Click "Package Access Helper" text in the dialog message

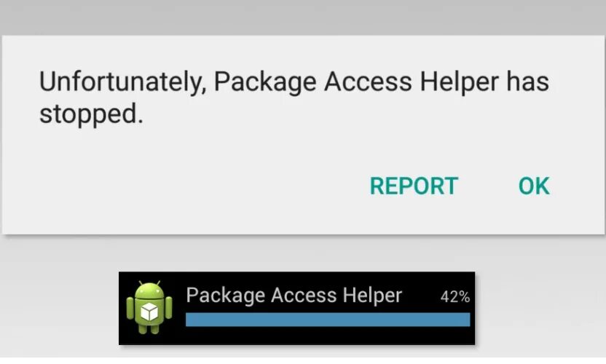356,82
